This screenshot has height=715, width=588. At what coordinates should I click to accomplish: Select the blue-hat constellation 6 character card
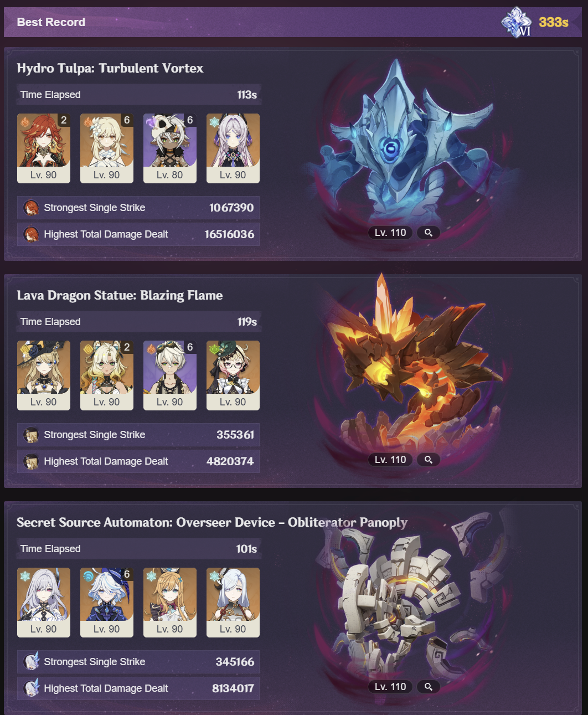(x=107, y=603)
